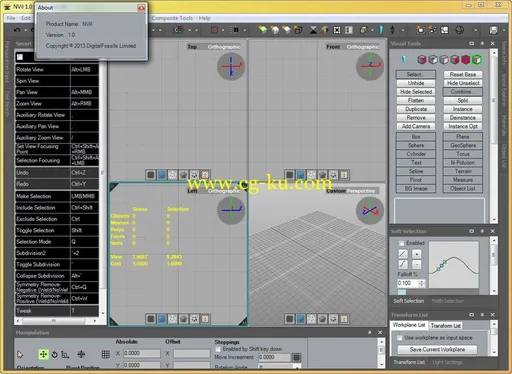The height and width of the screenshot is (374, 512).
Task: Switch to the Workplane List tab
Action: 409,325
